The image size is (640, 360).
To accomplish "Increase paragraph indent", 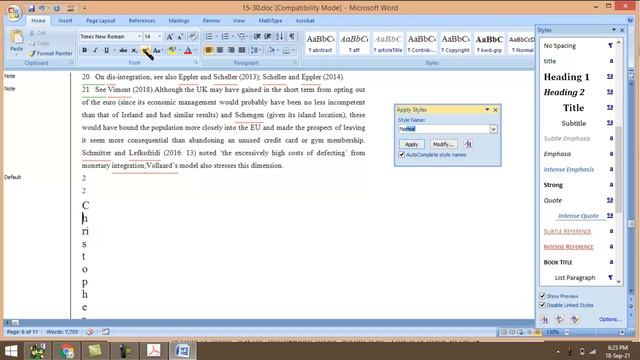I will [268, 37].
